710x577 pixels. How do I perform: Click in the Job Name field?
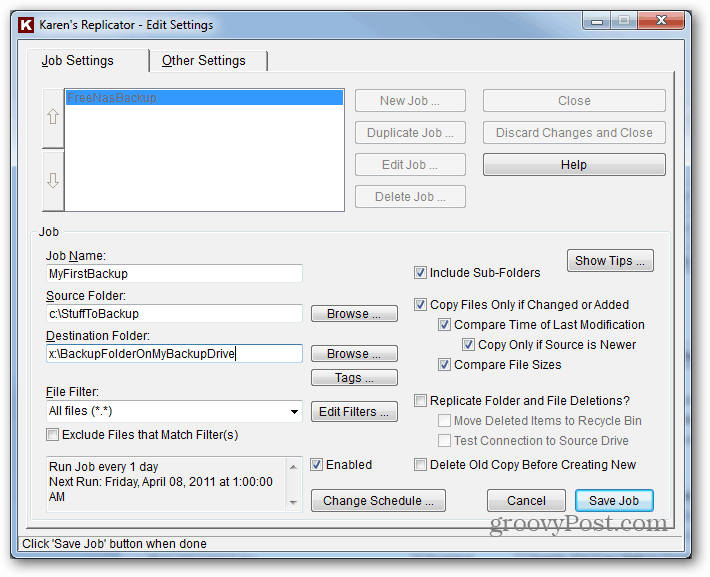[x=174, y=274]
